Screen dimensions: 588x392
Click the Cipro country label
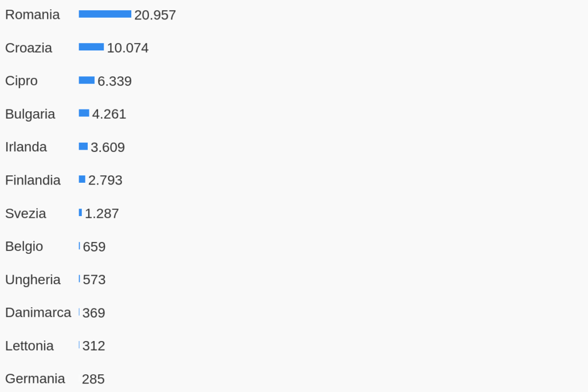pyautogui.click(x=21, y=81)
